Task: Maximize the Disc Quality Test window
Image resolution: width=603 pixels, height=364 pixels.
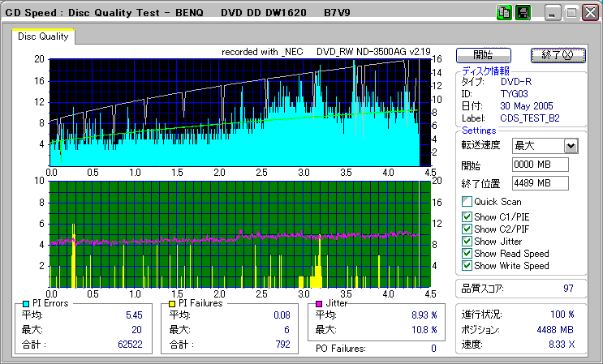Action: [x=571, y=13]
